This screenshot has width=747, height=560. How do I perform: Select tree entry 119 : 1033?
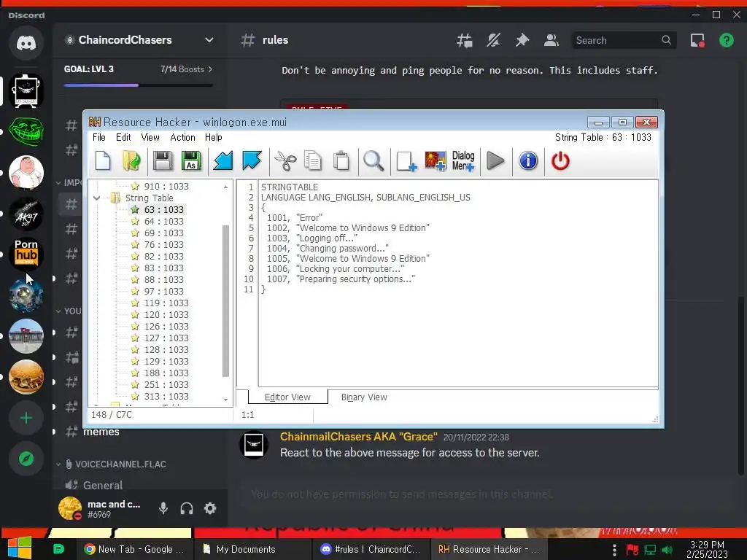[166, 303]
